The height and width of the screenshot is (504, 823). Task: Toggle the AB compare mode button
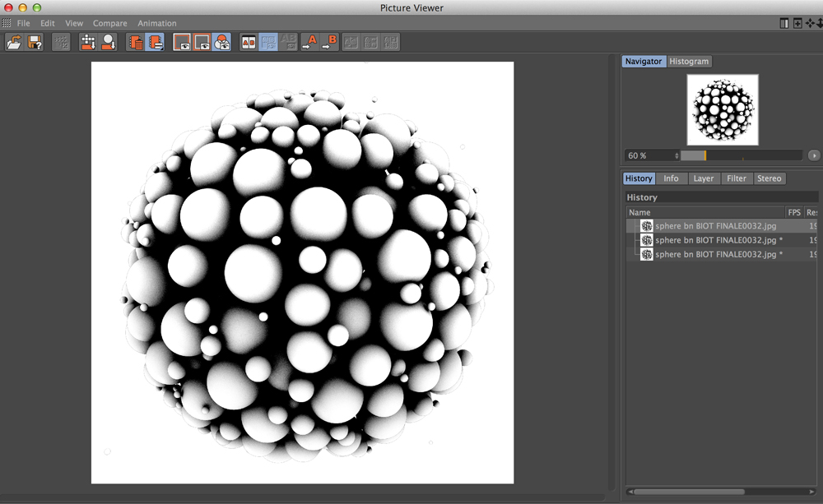point(248,42)
